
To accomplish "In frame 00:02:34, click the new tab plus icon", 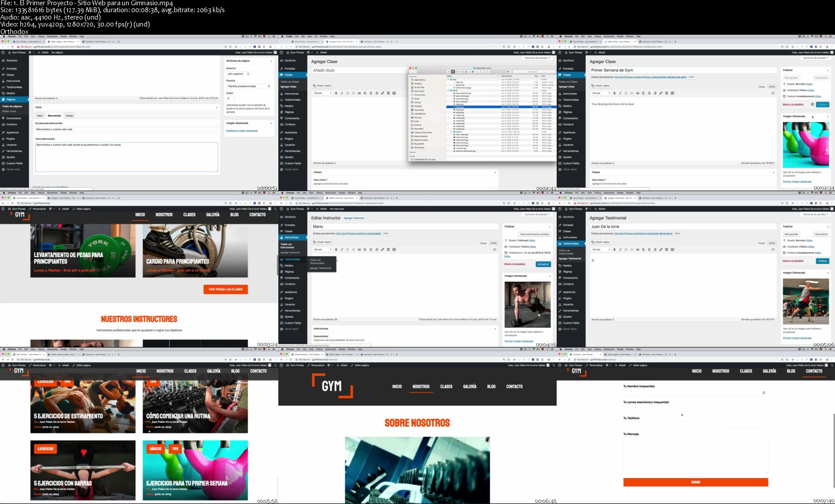I will point(675,42).
